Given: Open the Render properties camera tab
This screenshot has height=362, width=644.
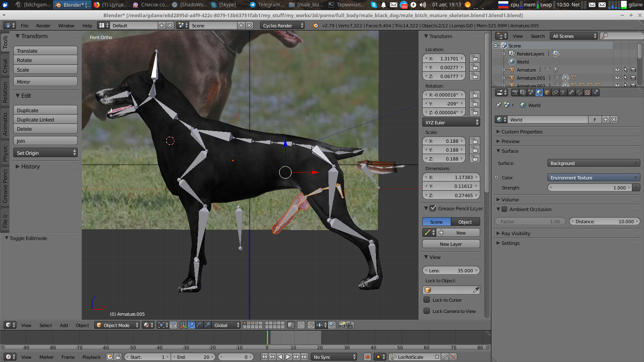Looking at the screenshot, I should point(515,93).
